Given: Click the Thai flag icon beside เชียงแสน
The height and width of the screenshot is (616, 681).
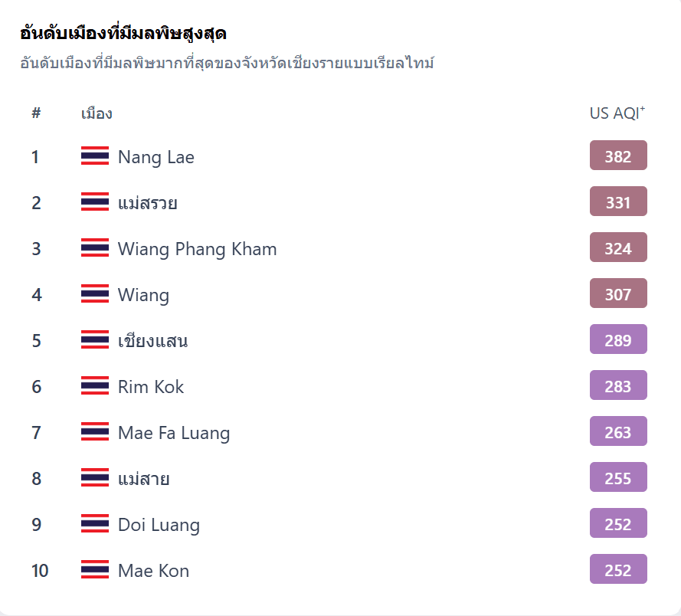Looking at the screenshot, I should click(95, 340).
